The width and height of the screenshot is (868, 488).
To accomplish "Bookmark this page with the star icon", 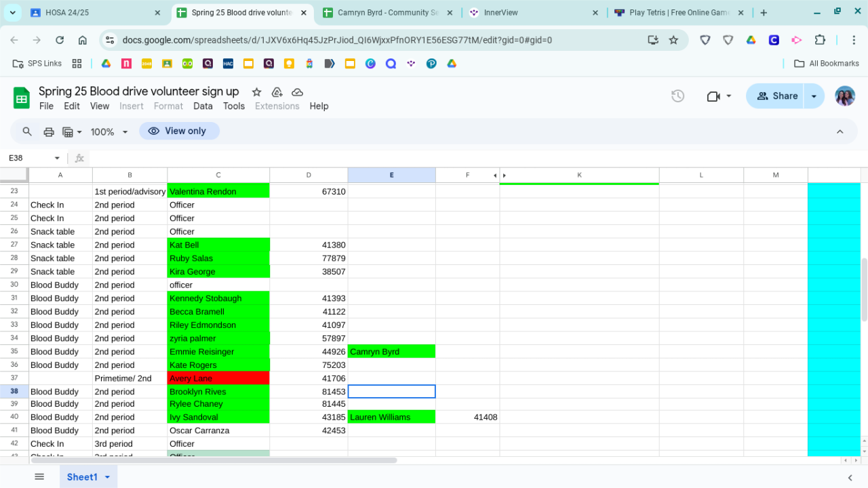I will coord(673,40).
